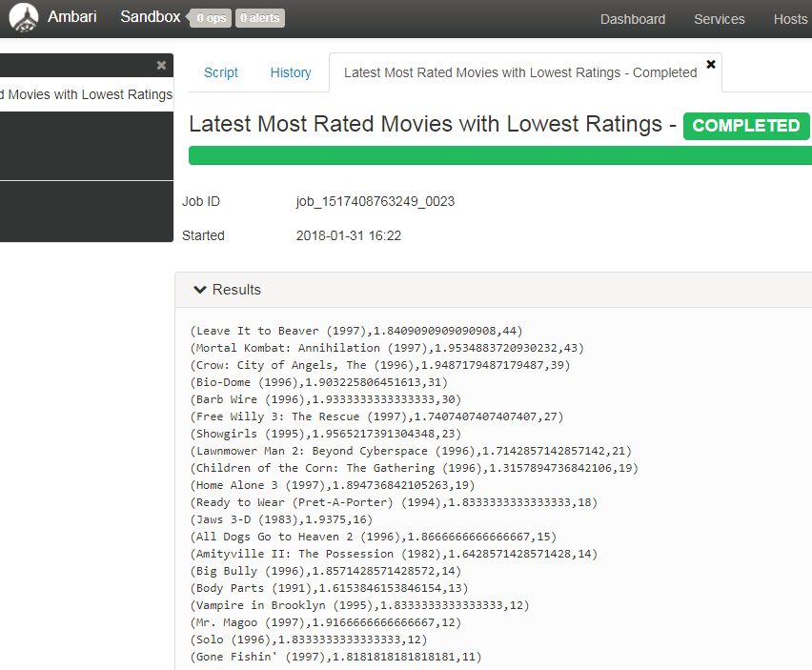
Task: Click the Crow: City of Angels result row
Action: 380,365
